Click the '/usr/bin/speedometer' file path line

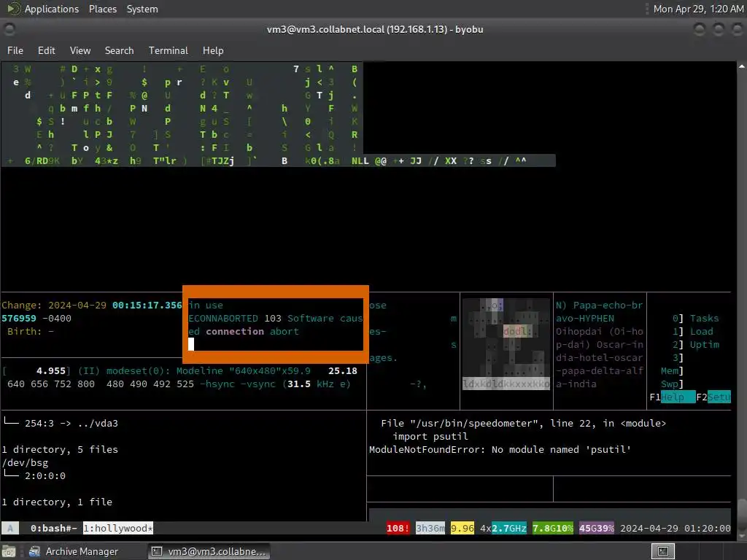pyautogui.click(x=523, y=424)
